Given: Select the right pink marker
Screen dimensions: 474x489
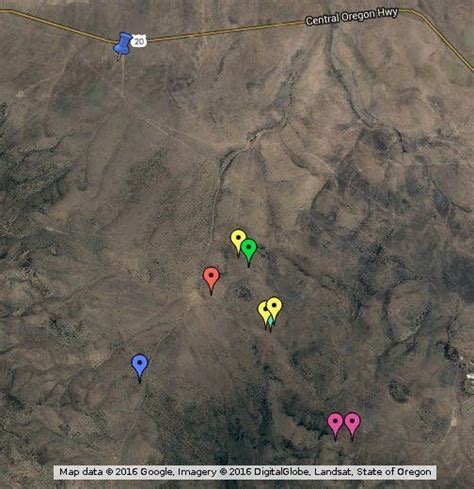Looking at the screenshot, I should point(352,423).
